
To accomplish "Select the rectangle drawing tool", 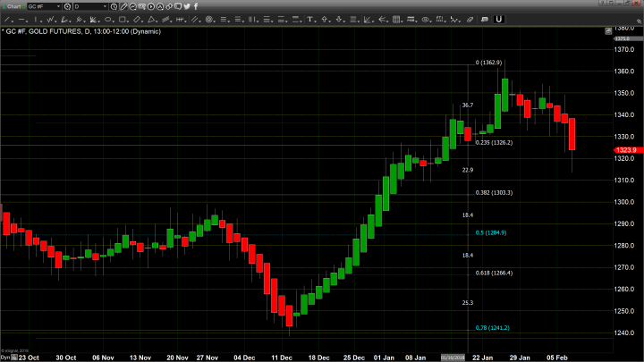I will tap(122, 18).
